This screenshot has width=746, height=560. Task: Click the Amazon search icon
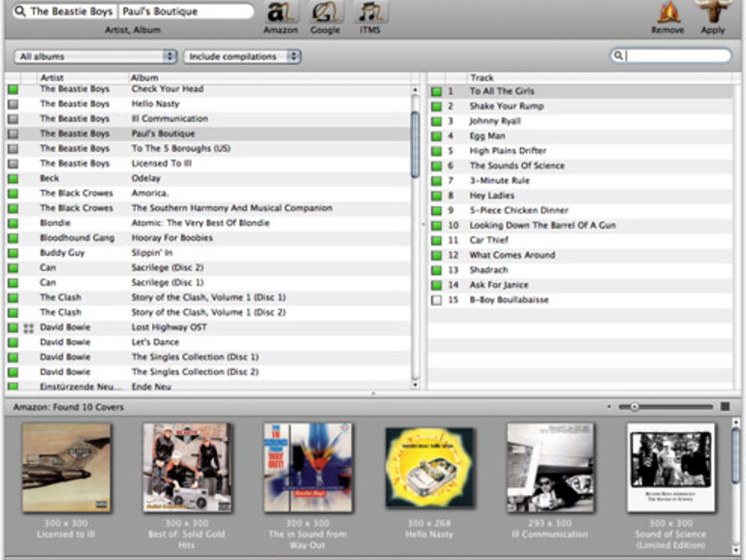pyautogui.click(x=281, y=13)
